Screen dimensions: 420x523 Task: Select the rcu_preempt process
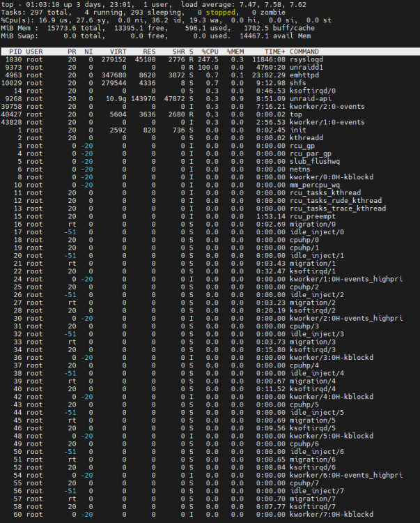[x=313, y=216]
